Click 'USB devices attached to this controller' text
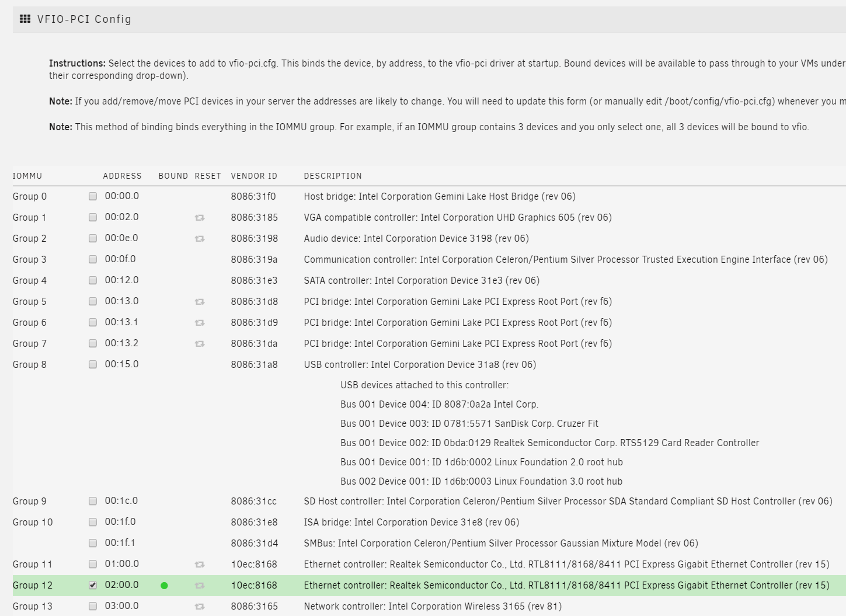This screenshot has height=616, width=846. (x=424, y=385)
